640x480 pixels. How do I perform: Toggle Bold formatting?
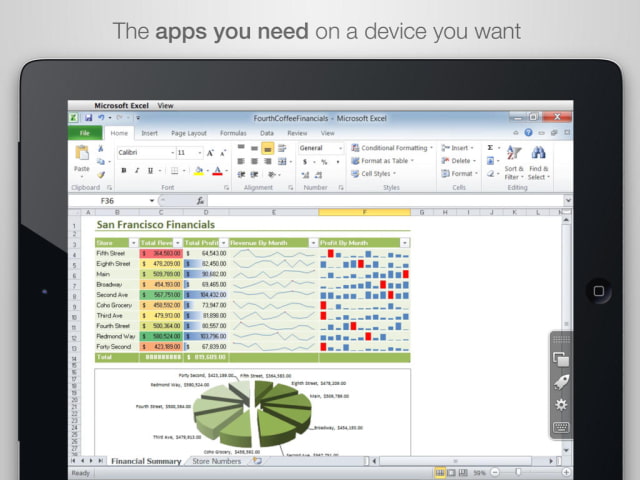[x=124, y=171]
